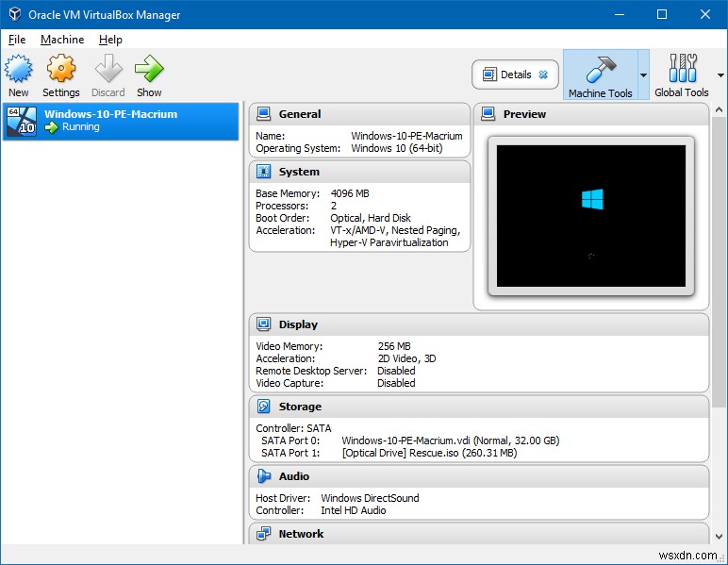
Task: Open the Global Tools dropdown arrow
Action: coord(720,75)
